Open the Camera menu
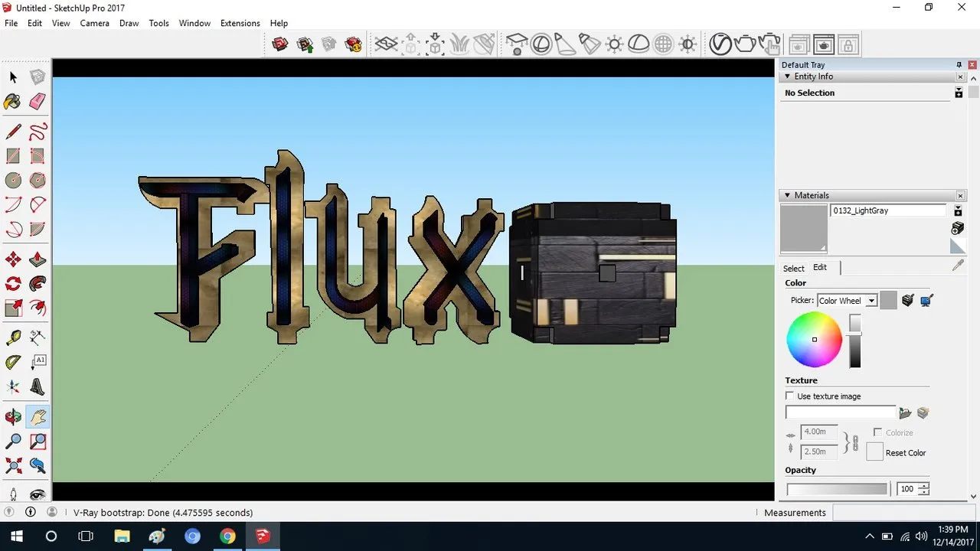This screenshot has height=551, width=980. [x=95, y=23]
